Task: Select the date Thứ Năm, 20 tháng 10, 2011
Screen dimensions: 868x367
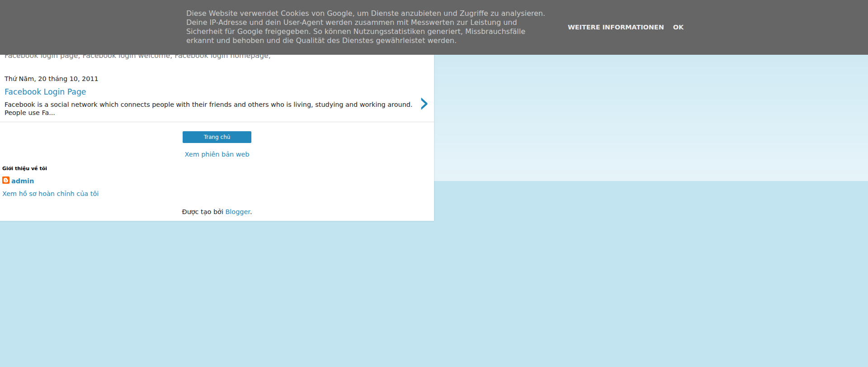Action: pyautogui.click(x=52, y=79)
